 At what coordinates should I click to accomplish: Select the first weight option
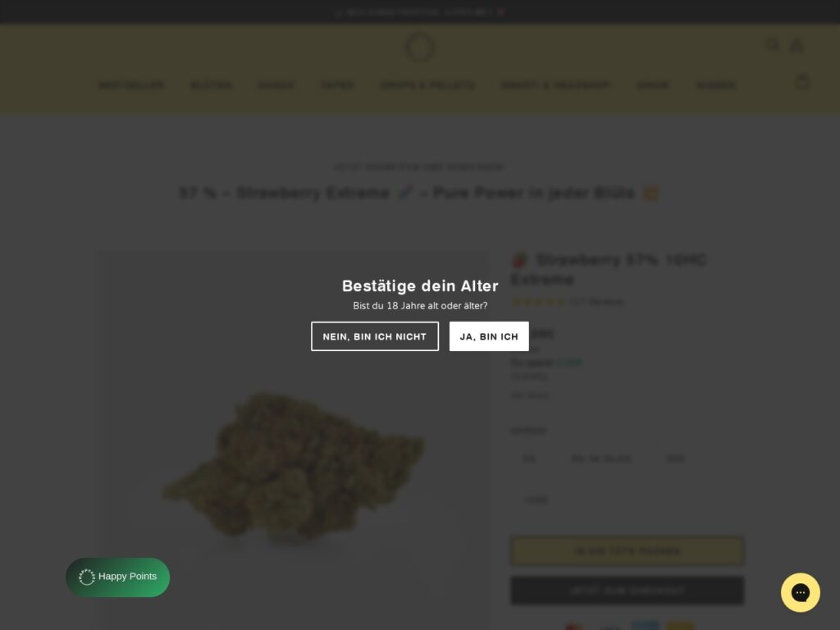[529, 459]
